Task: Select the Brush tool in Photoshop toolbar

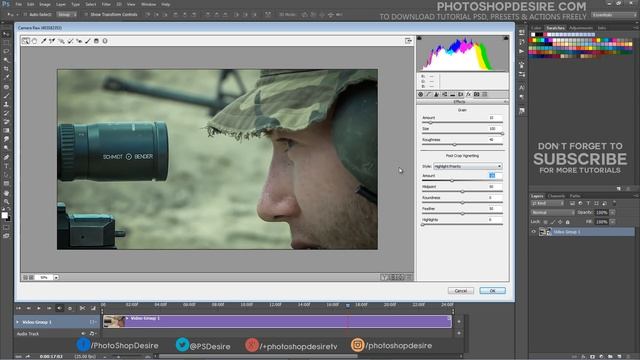Action: [x=6, y=96]
